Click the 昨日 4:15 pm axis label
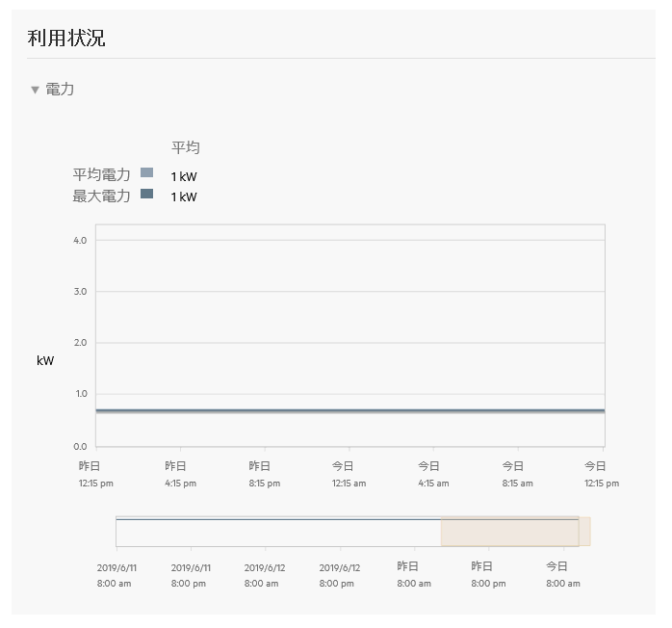 [x=175, y=474]
